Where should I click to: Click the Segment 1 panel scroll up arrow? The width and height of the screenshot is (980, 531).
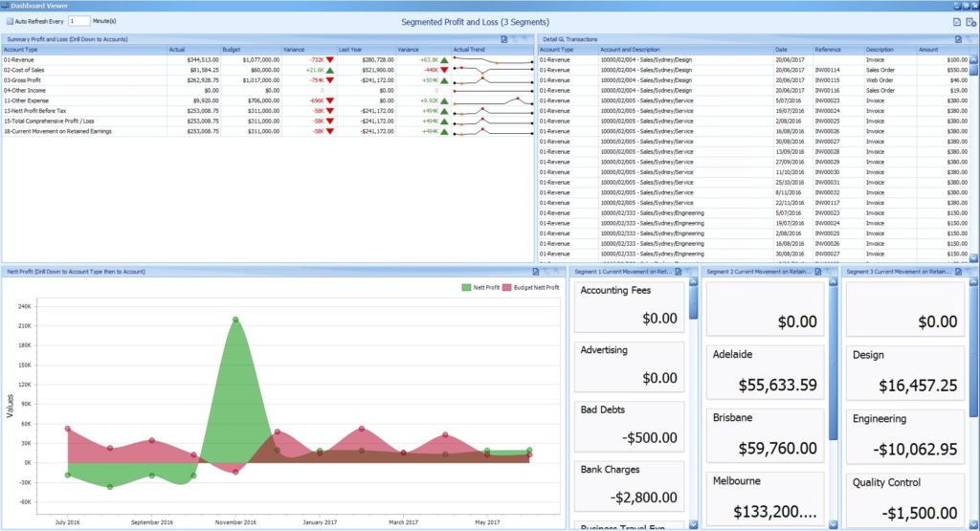tap(693, 282)
